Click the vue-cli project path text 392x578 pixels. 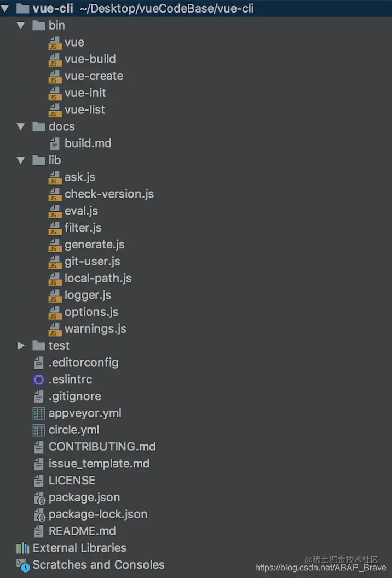(x=166, y=8)
